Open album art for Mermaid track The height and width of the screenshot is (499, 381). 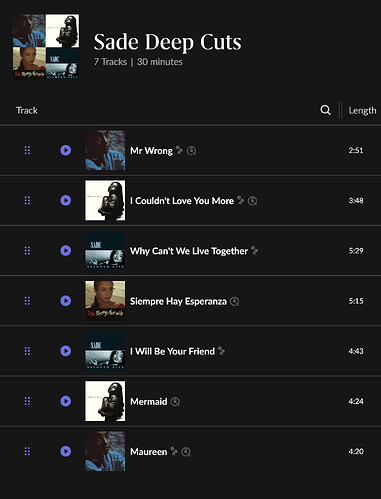[x=105, y=401]
